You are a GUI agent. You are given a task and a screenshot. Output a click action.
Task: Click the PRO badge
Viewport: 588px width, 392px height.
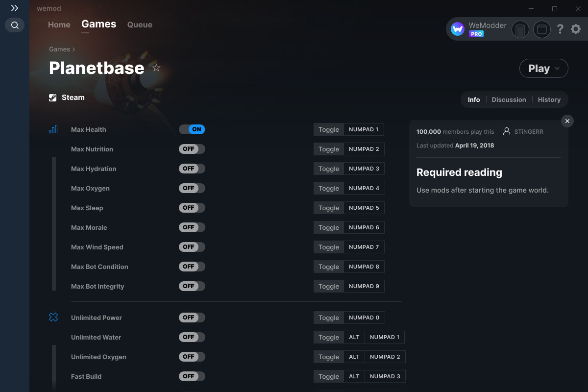(x=476, y=34)
